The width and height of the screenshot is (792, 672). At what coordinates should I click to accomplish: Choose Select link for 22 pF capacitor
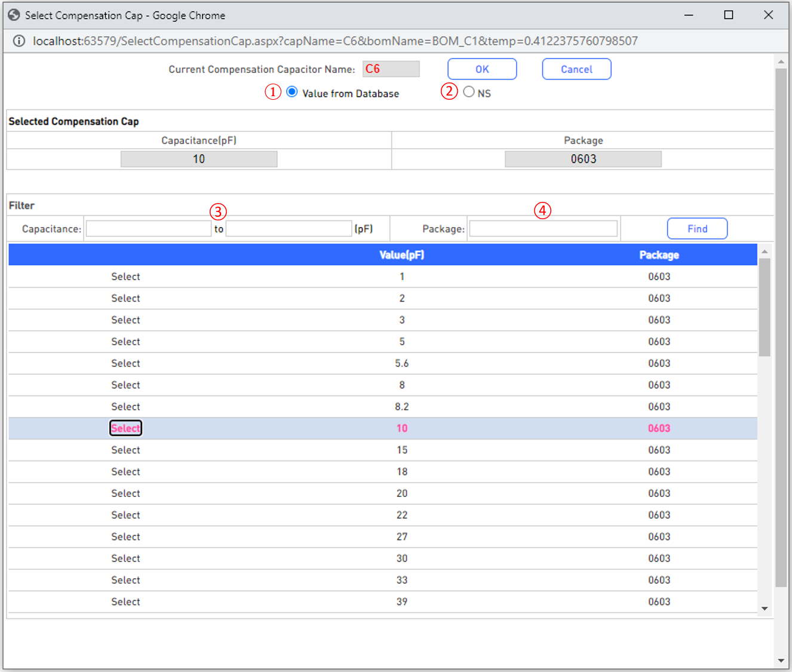(125, 515)
